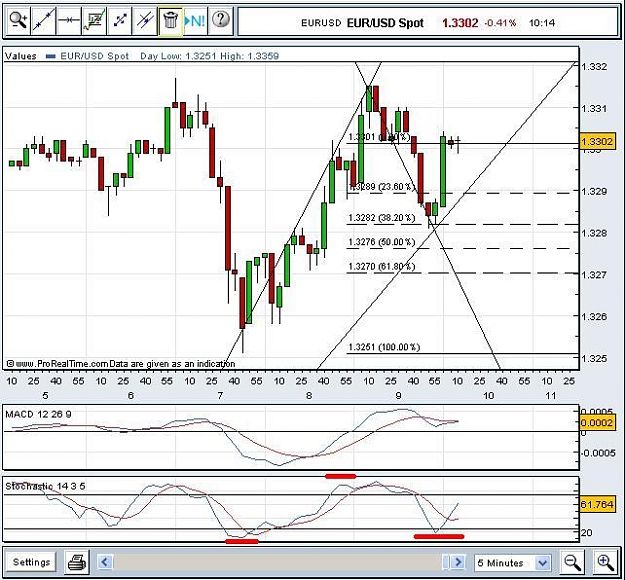The height and width of the screenshot is (580, 625).
Task: Click the Day Low 1.3251 High 1.3359 text
Action: [209, 56]
